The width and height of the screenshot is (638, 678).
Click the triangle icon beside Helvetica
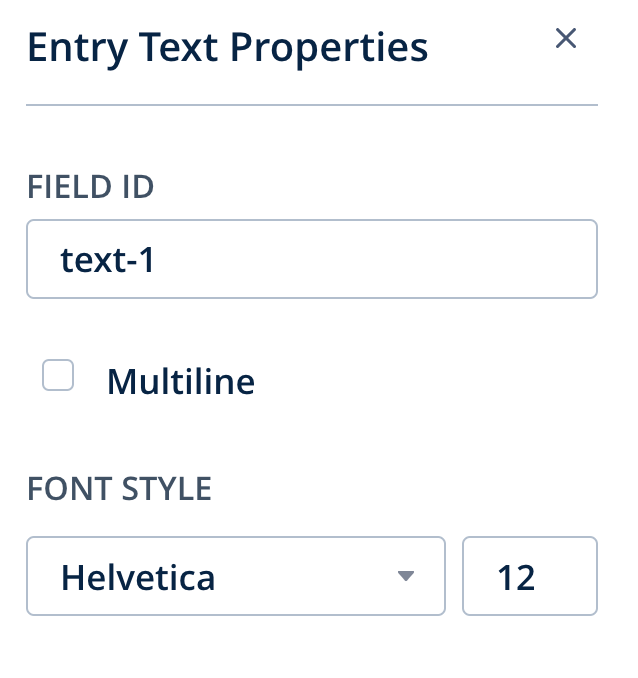(x=405, y=576)
